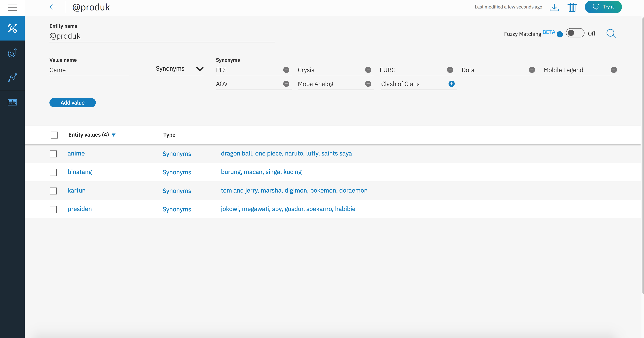This screenshot has width=644, height=338.
Task: Remove the AOV synonym
Action: tap(286, 84)
